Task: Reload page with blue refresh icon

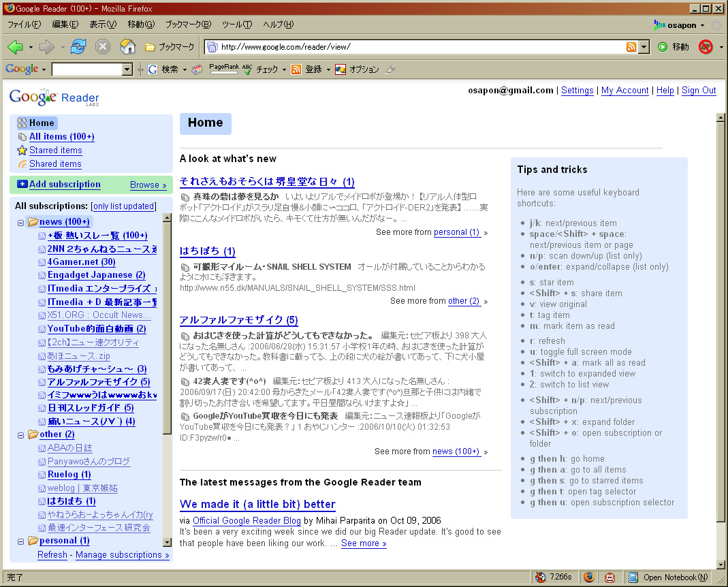Action: pos(78,46)
